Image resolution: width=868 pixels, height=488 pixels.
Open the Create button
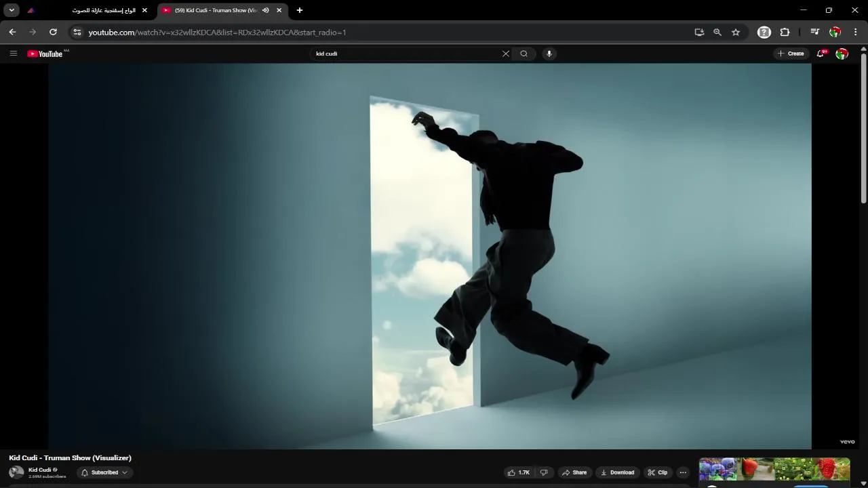[x=791, y=54]
